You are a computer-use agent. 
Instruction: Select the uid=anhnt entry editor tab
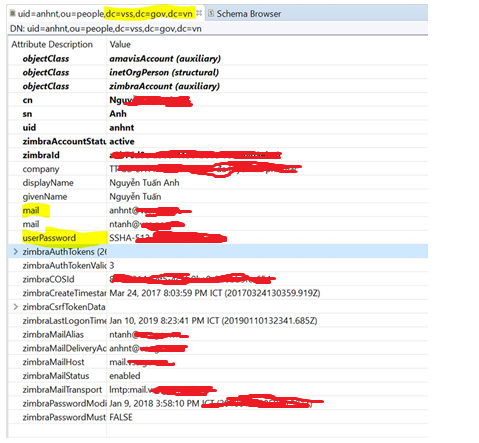pos(105,14)
